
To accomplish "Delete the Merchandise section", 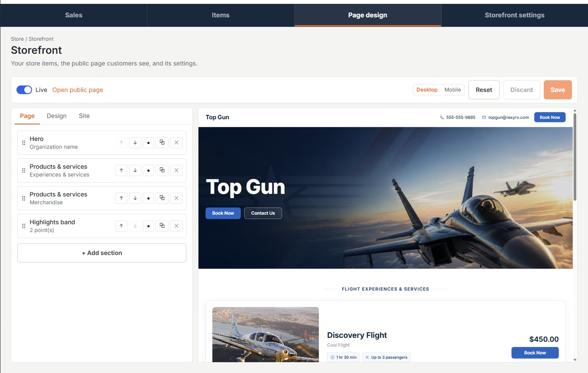I will [x=176, y=198].
